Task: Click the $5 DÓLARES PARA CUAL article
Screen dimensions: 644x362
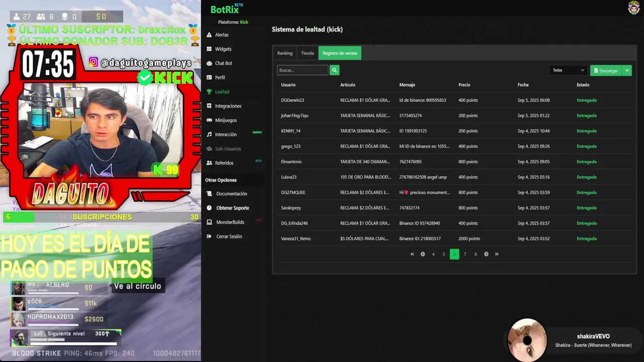Action: pyautogui.click(x=364, y=239)
